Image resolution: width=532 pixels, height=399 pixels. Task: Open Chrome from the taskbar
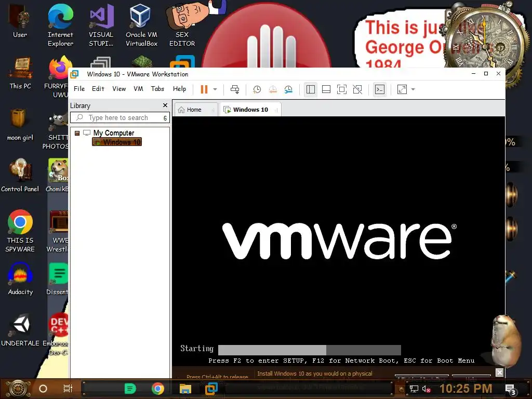(x=158, y=389)
